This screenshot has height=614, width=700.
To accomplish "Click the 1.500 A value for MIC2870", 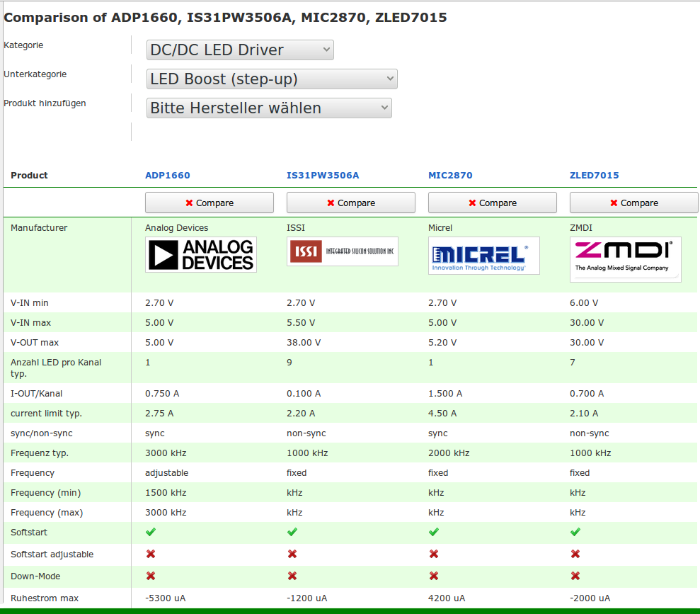I will [x=445, y=394].
